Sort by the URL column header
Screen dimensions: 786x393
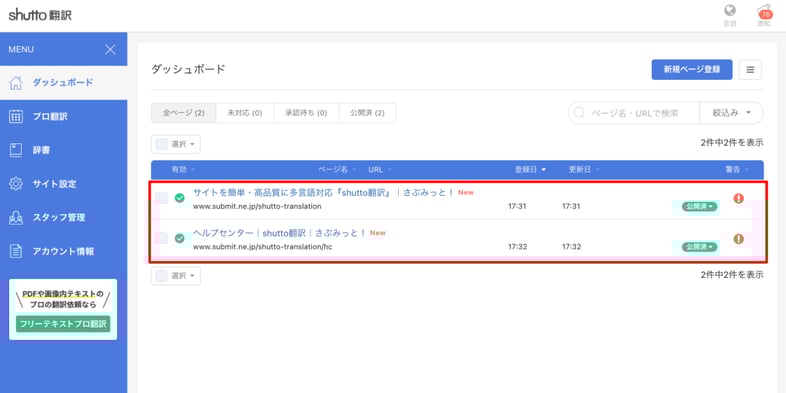pyautogui.click(x=379, y=170)
